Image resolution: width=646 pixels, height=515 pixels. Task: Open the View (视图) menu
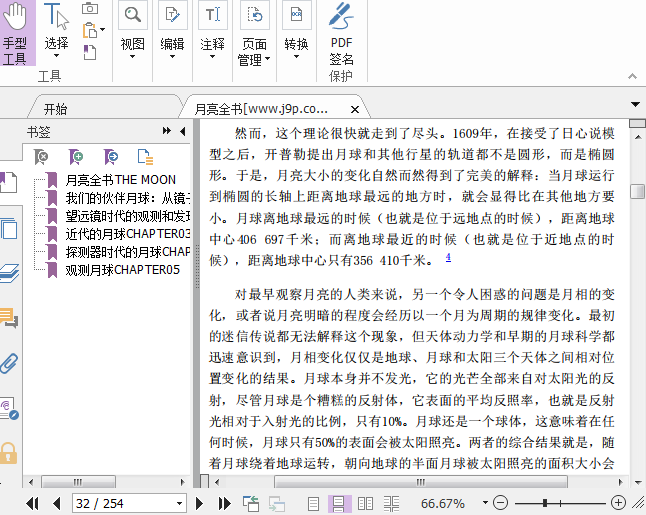point(133,31)
